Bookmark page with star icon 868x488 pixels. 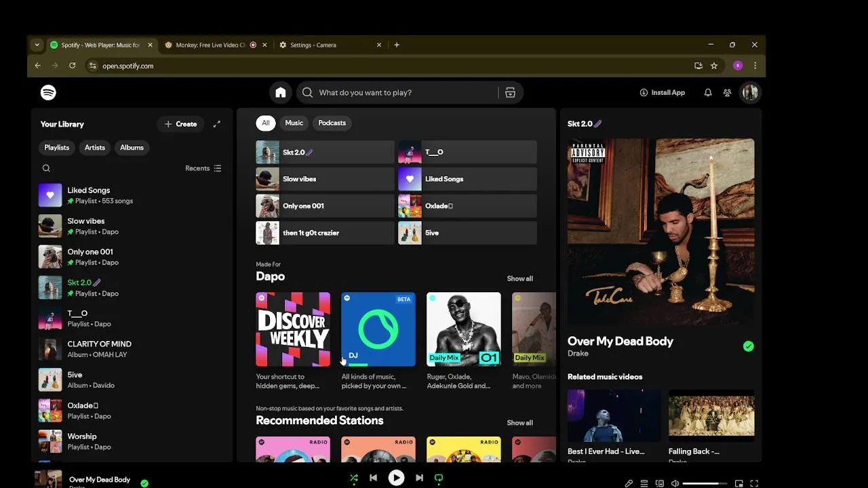(x=714, y=66)
